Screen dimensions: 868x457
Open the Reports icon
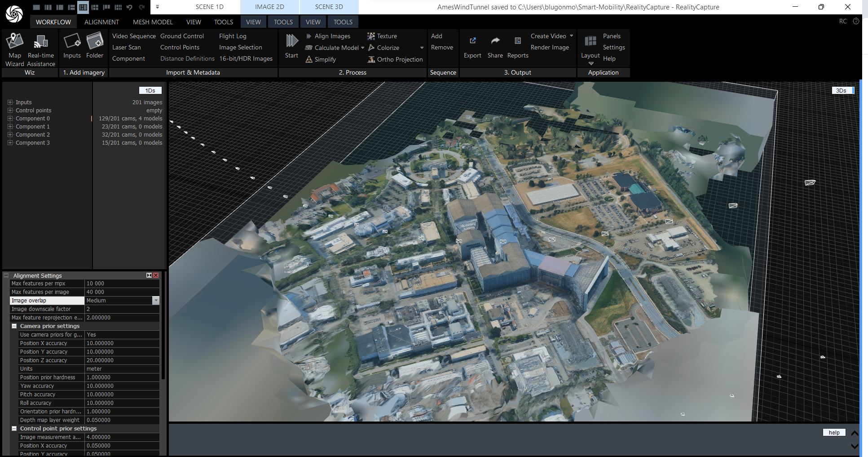(x=518, y=41)
